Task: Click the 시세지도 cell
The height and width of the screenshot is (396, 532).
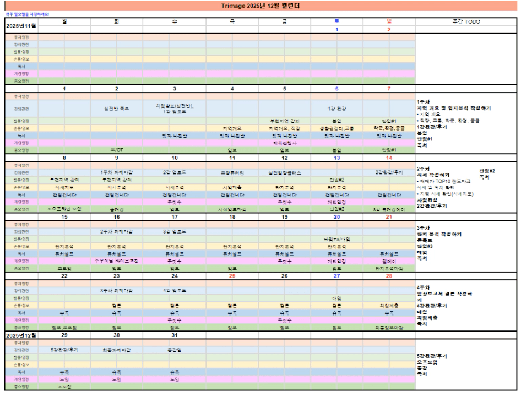Action: pyautogui.click(x=64, y=187)
